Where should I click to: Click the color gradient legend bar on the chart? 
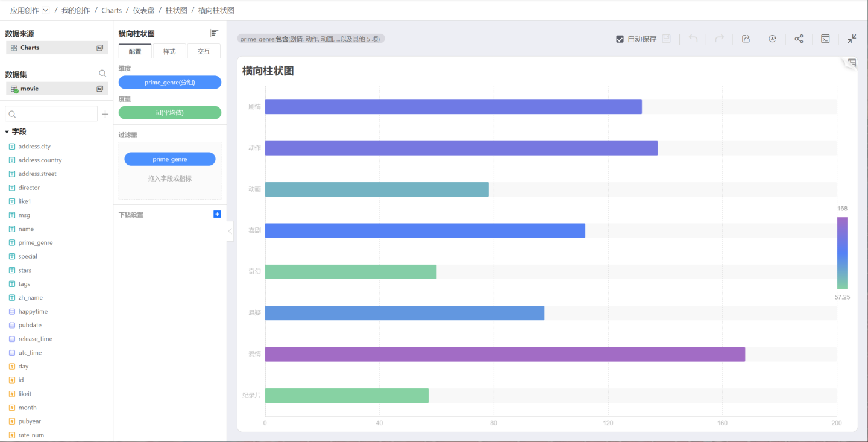(x=842, y=253)
